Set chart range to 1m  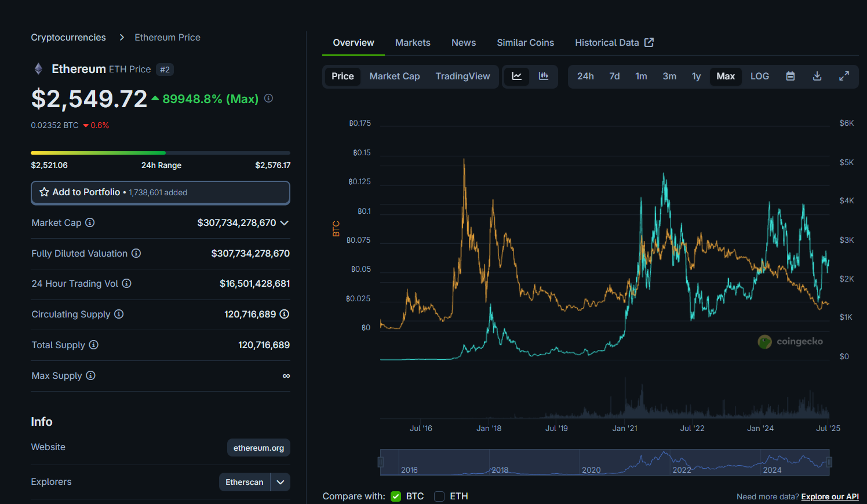641,76
